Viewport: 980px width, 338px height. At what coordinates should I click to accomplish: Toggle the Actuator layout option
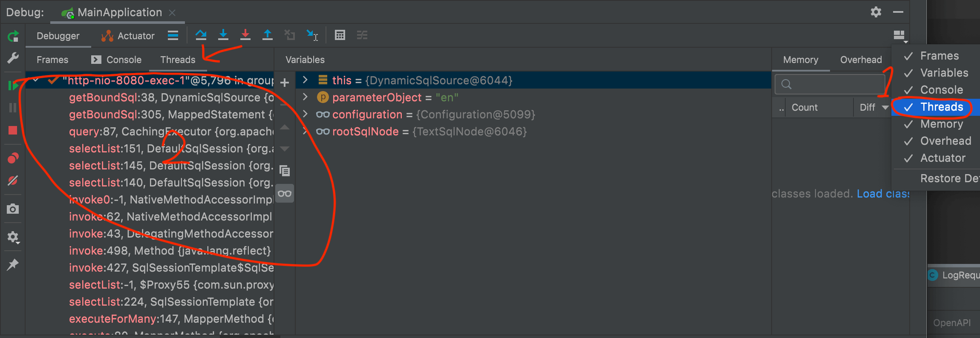tap(942, 158)
